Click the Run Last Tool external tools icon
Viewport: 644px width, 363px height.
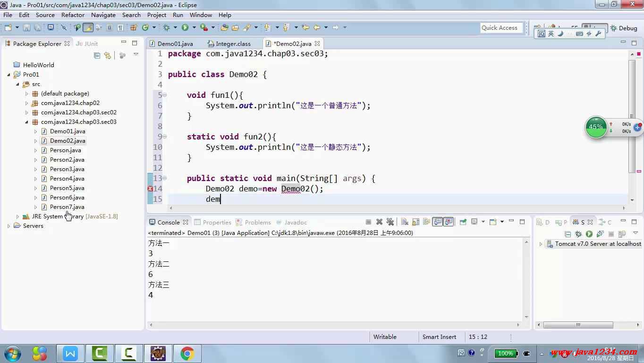pos(204,27)
